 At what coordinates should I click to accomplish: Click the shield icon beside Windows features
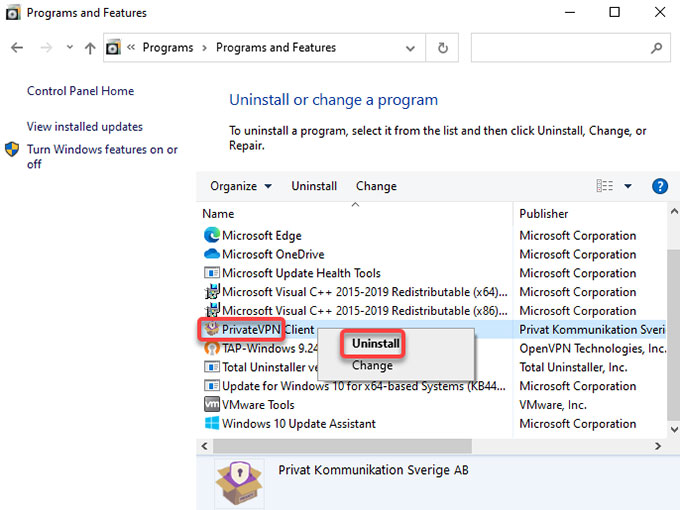(x=12, y=150)
